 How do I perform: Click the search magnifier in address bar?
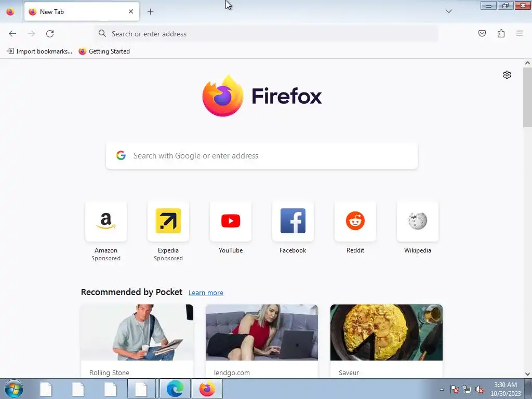pyautogui.click(x=102, y=33)
